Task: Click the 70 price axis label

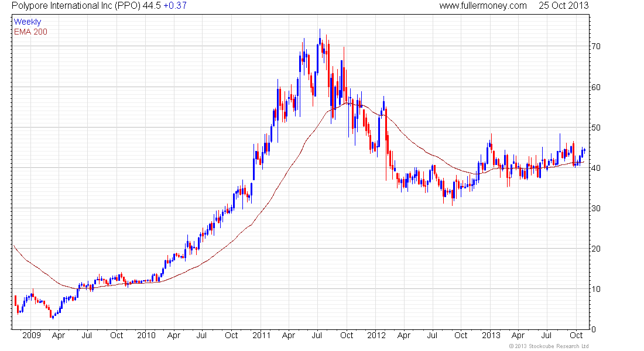Action: pos(595,46)
